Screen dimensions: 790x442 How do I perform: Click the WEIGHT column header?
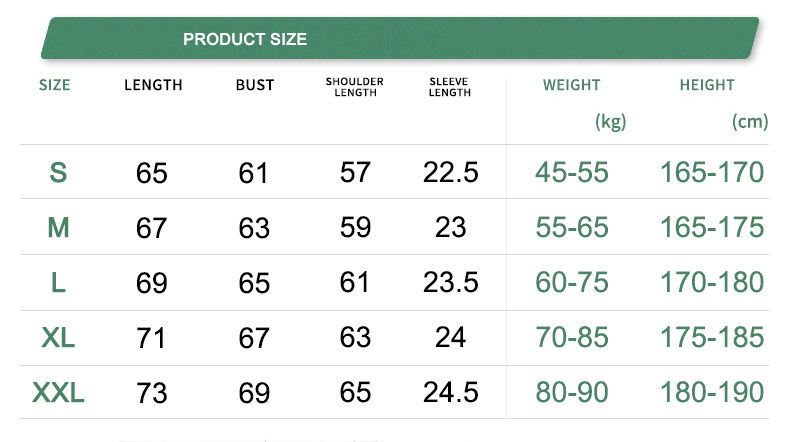click(571, 85)
